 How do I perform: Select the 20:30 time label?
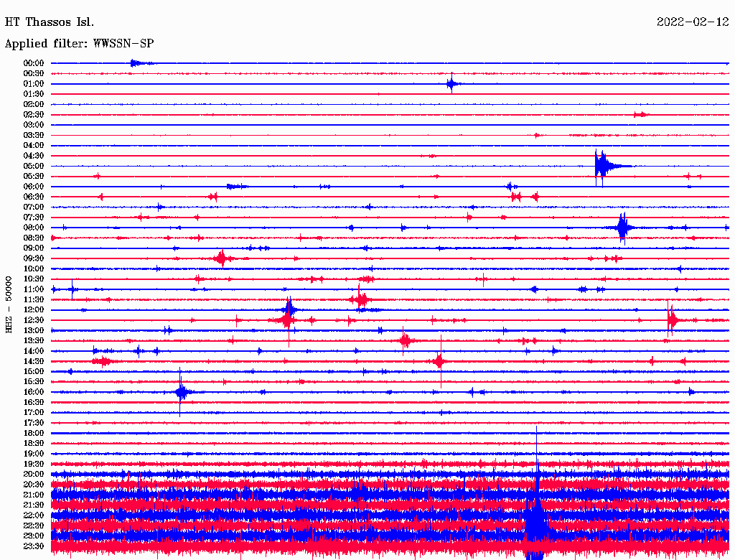pos(33,485)
